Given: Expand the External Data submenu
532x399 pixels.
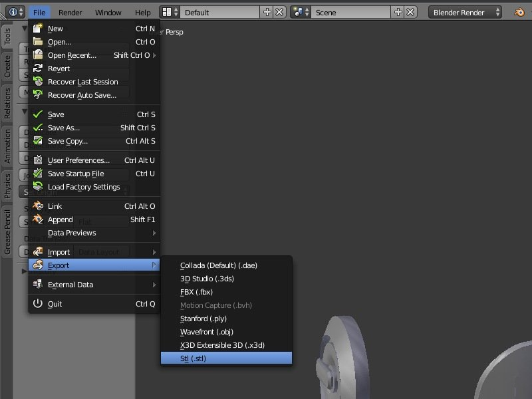Looking at the screenshot, I should click(154, 285).
